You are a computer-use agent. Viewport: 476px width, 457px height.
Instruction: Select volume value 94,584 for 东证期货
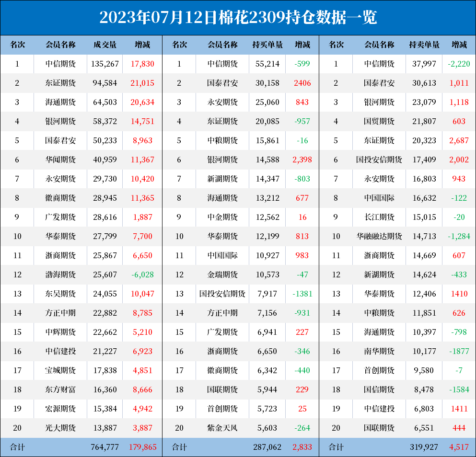104,83
